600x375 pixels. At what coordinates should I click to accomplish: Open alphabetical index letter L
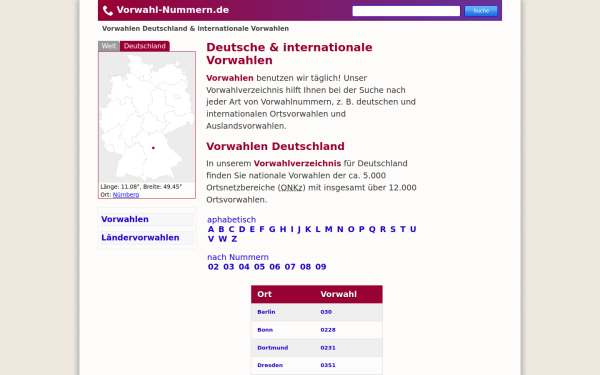click(x=318, y=229)
